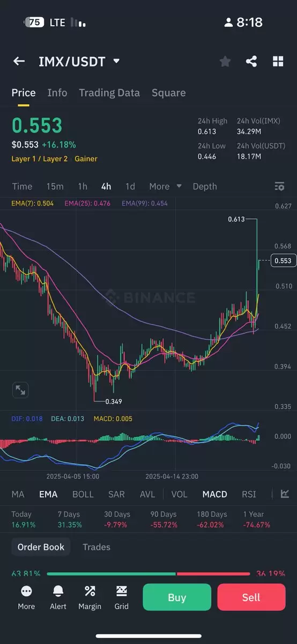Image resolution: width=297 pixels, height=644 pixels.
Task: Tap the DEA: 0.013 value
Action: [67, 419]
